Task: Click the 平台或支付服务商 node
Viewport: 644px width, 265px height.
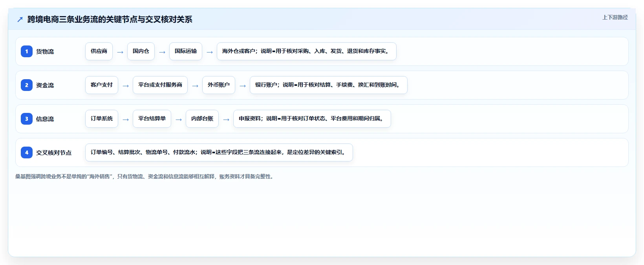Action: pyautogui.click(x=160, y=85)
